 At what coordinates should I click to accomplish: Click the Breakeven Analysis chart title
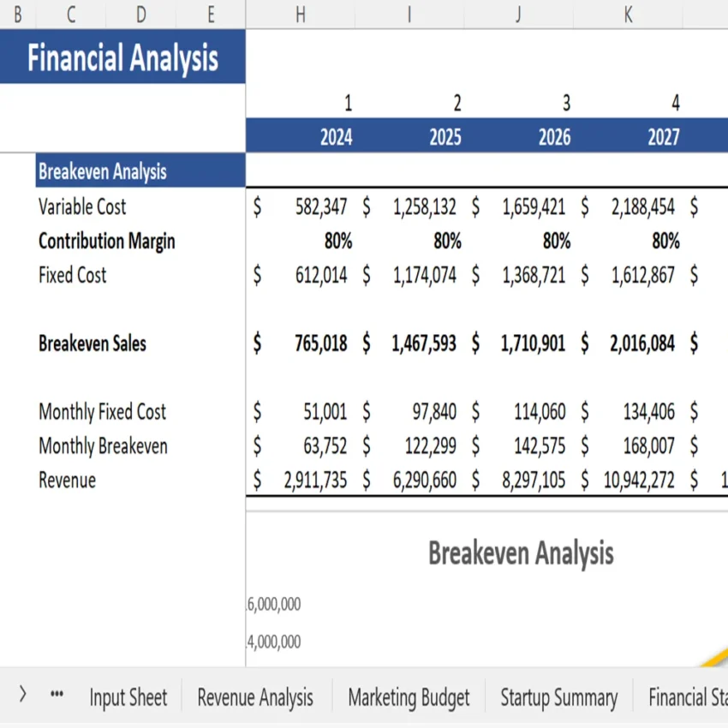[x=521, y=553]
